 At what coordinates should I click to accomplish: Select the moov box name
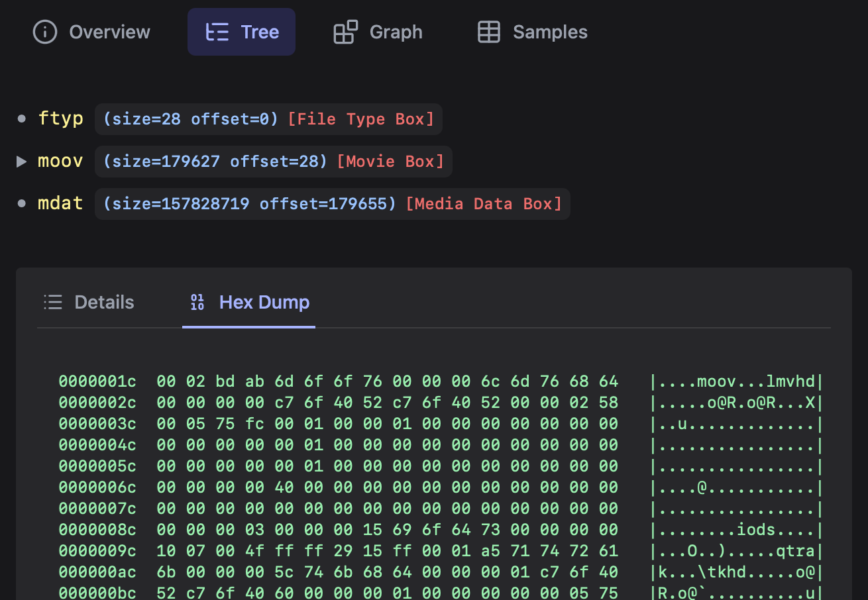click(60, 161)
